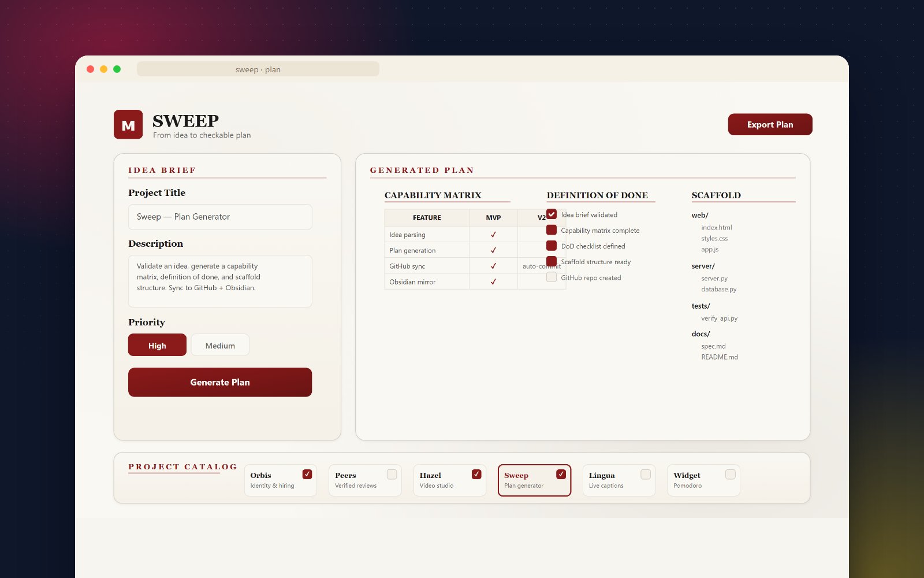Select High priority
Image resolution: width=924 pixels, height=578 pixels.
157,345
